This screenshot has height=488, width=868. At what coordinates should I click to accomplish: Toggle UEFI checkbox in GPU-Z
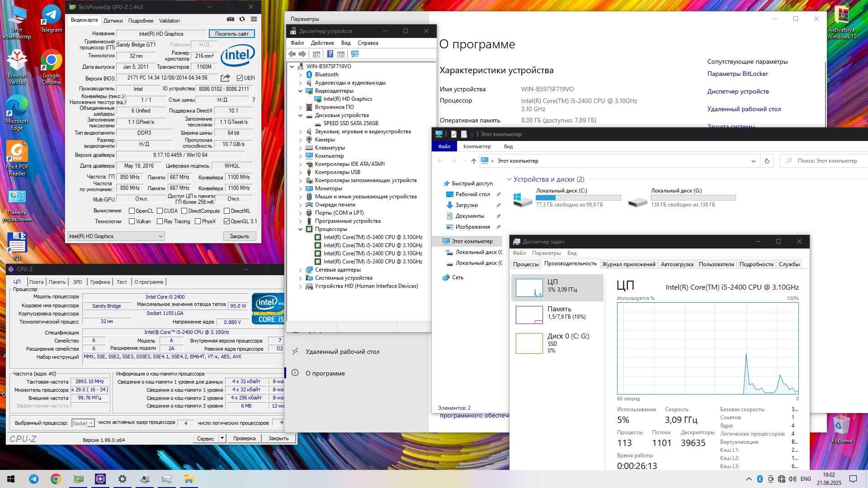point(240,78)
